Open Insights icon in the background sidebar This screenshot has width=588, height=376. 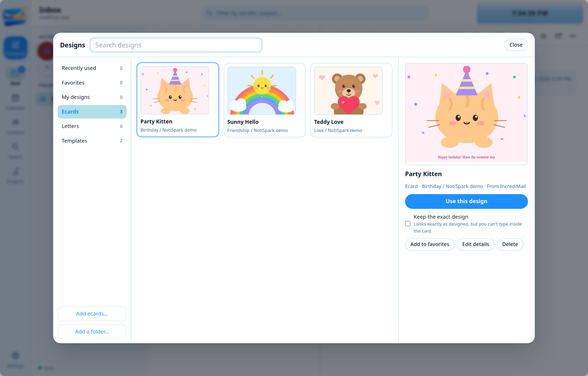coord(15,176)
